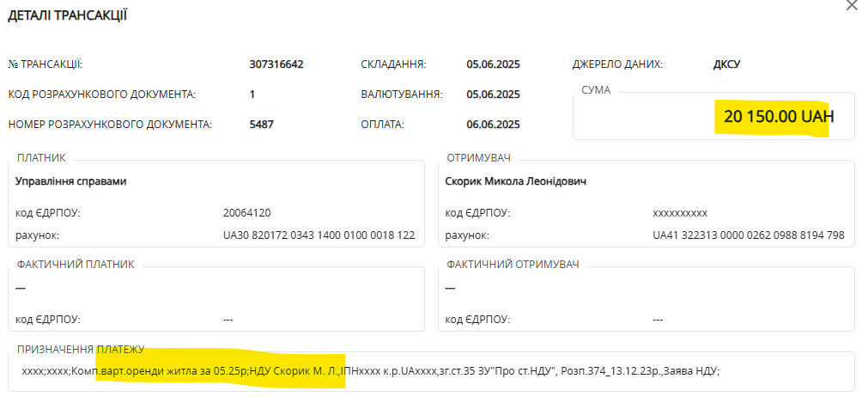Click the settlement document number 5487

261,124
